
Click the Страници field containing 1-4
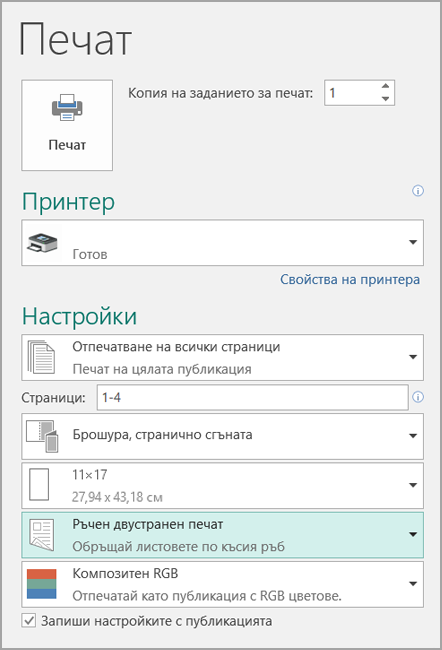point(253,398)
